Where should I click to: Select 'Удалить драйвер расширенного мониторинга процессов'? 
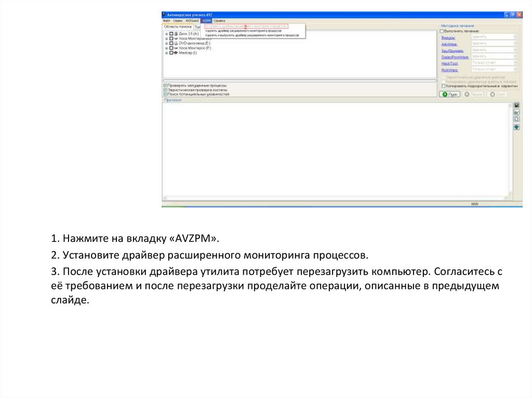243,31
